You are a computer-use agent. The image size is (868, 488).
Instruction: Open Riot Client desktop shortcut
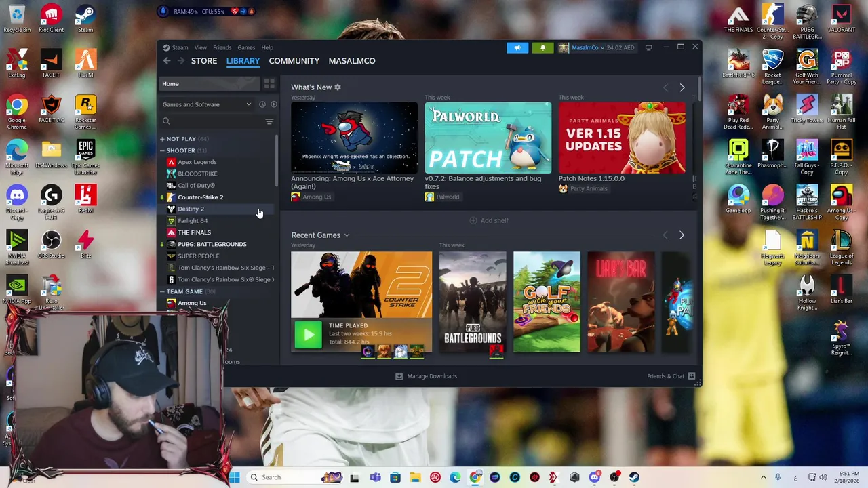pyautogui.click(x=51, y=19)
